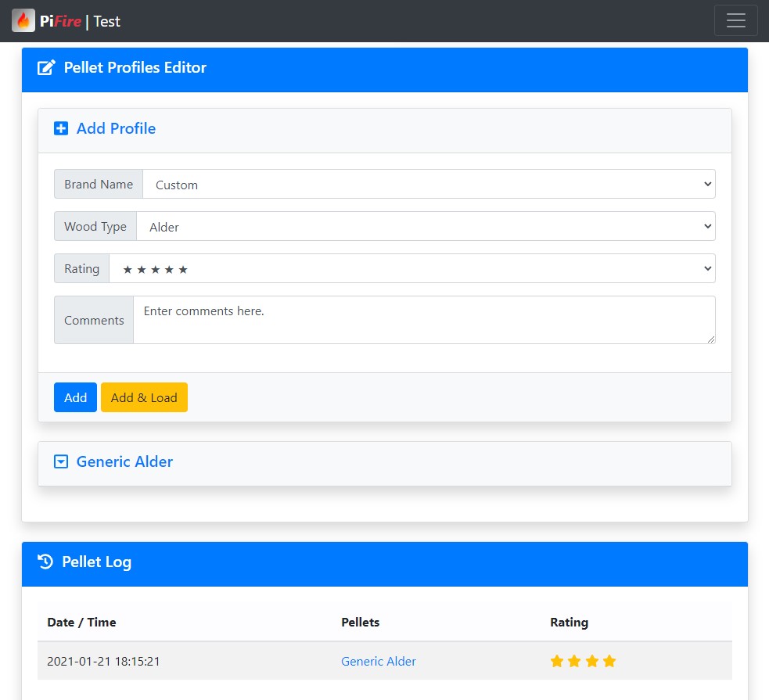Open the Wood Type selector showing Alder

[427, 226]
